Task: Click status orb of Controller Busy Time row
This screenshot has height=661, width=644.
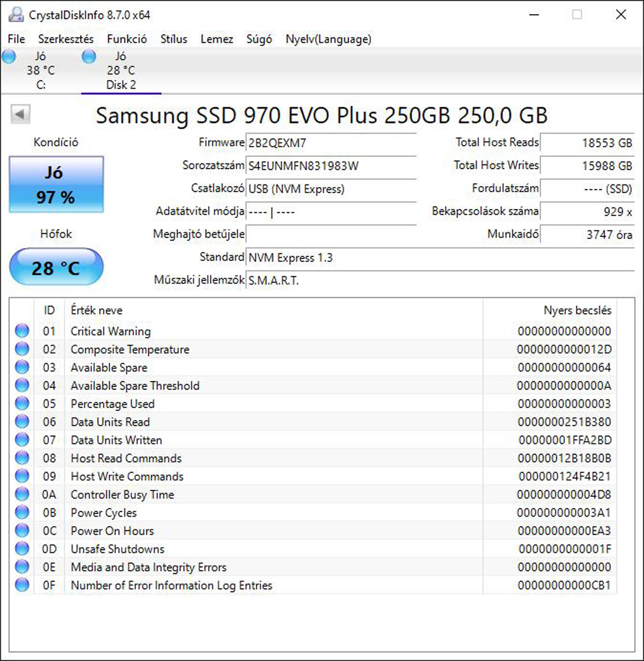Action: point(22,494)
